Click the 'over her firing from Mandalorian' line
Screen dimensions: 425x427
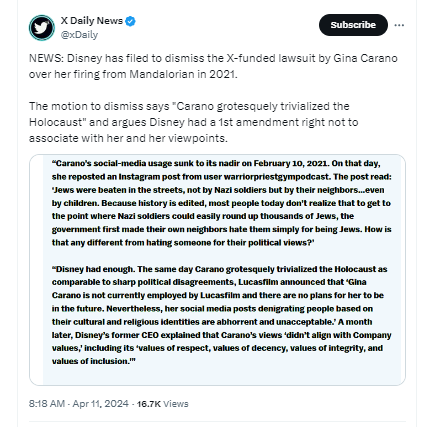coord(133,74)
